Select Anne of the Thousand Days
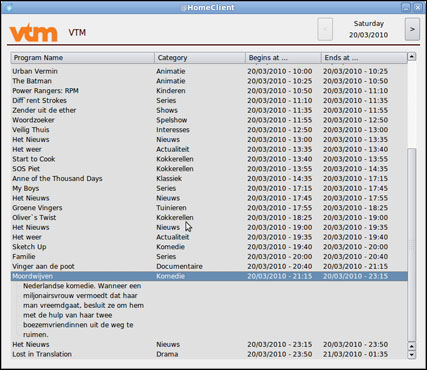This screenshot has width=427, height=370. 209,178
